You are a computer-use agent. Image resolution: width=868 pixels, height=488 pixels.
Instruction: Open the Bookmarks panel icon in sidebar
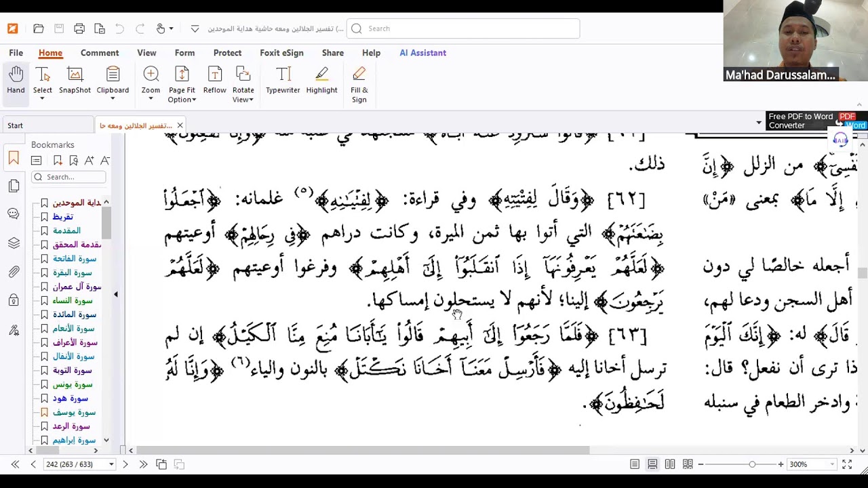(x=14, y=159)
